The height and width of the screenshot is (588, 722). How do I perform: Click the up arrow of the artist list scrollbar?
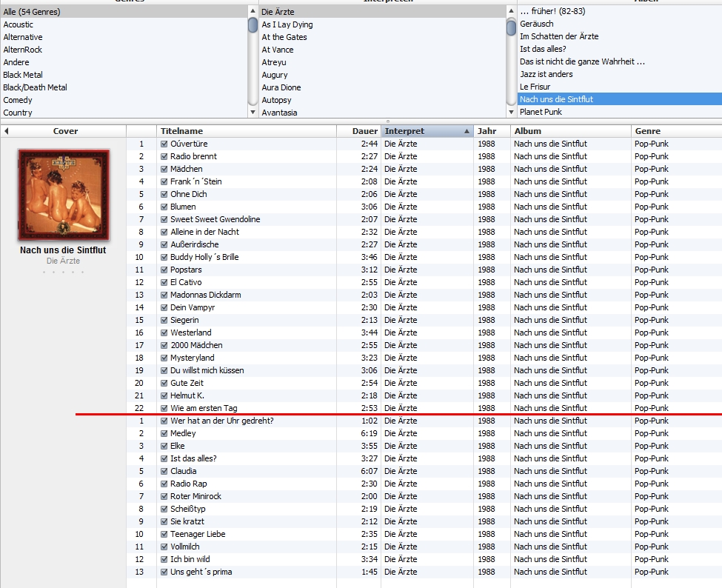click(x=511, y=11)
